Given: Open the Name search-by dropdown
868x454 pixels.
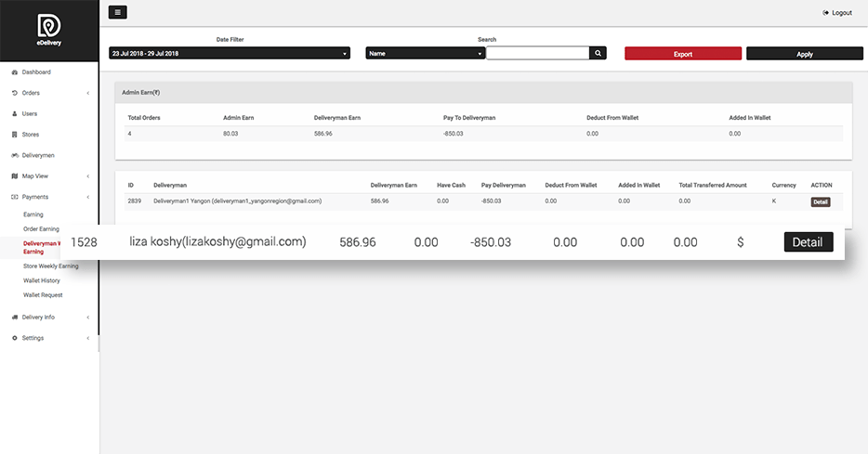Looking at the screenshot, I should point(425,54).
